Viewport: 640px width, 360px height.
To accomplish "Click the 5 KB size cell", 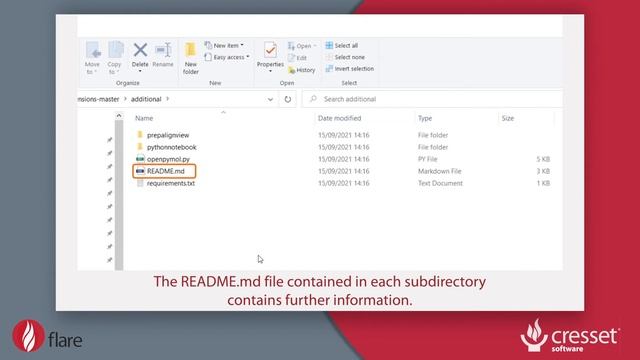I will (x=543, y=159).
